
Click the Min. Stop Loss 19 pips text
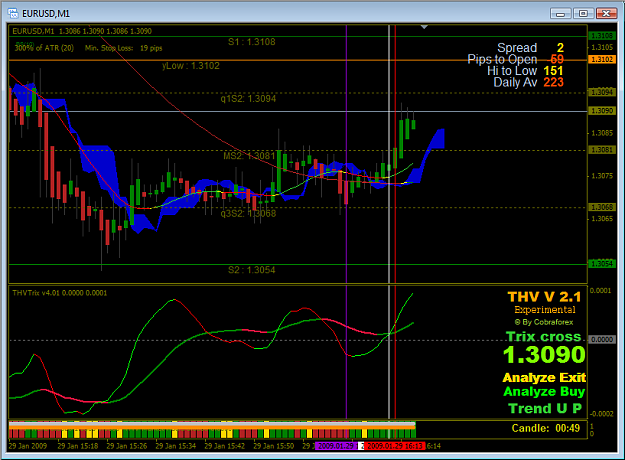(x=124, y=48)
